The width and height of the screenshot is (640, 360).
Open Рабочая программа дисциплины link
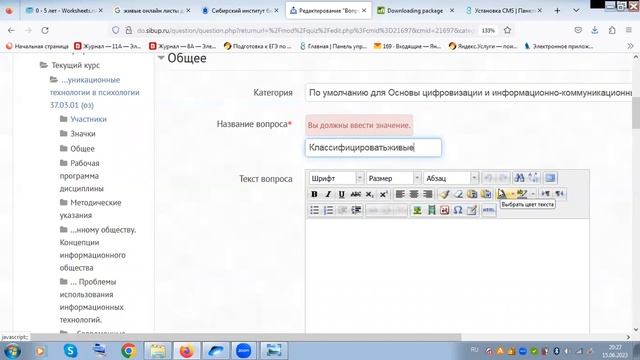pyautogui.click(x=82, y=176)
